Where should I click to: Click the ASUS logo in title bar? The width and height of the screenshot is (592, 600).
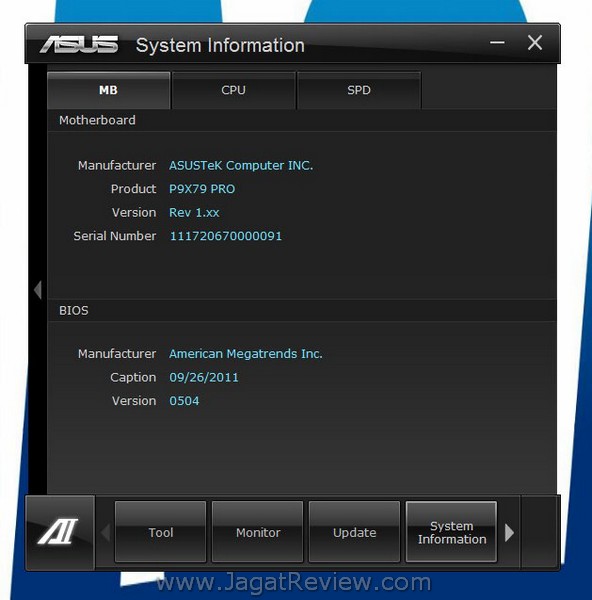tap(79, 44)
